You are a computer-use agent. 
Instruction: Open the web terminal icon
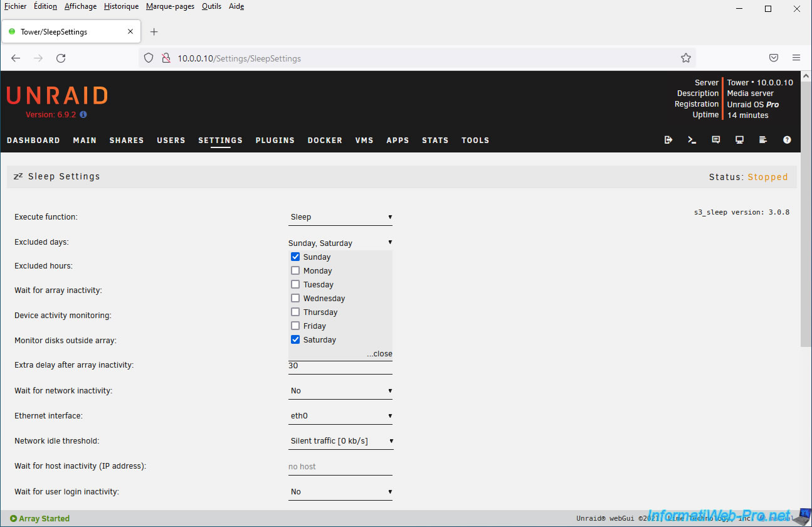coord(692,140)
